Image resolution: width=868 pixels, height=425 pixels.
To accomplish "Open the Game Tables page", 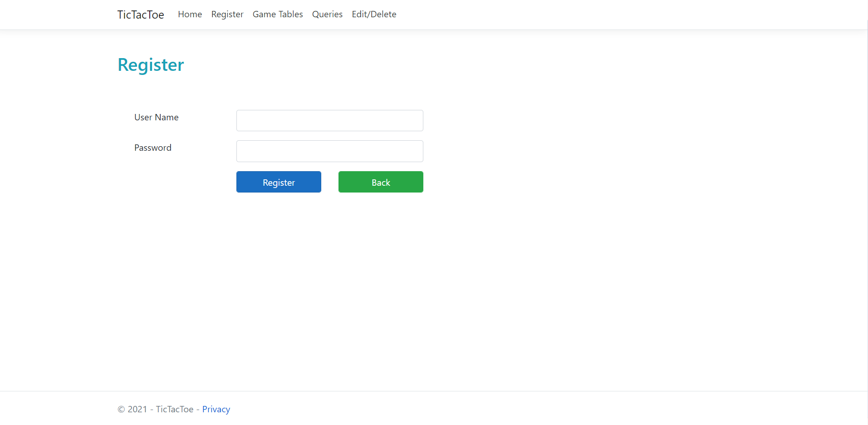I will click(x=277, y=14).
